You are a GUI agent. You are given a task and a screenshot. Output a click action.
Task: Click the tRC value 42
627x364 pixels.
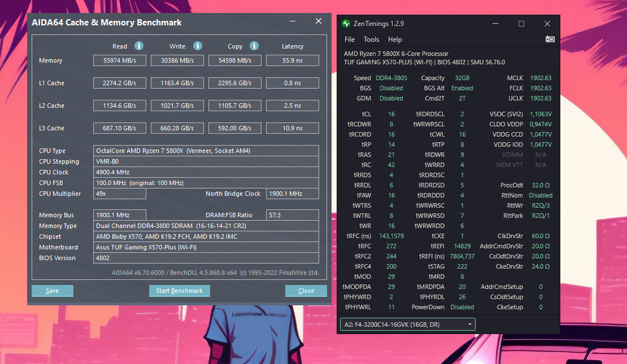[x=391, y=165]
